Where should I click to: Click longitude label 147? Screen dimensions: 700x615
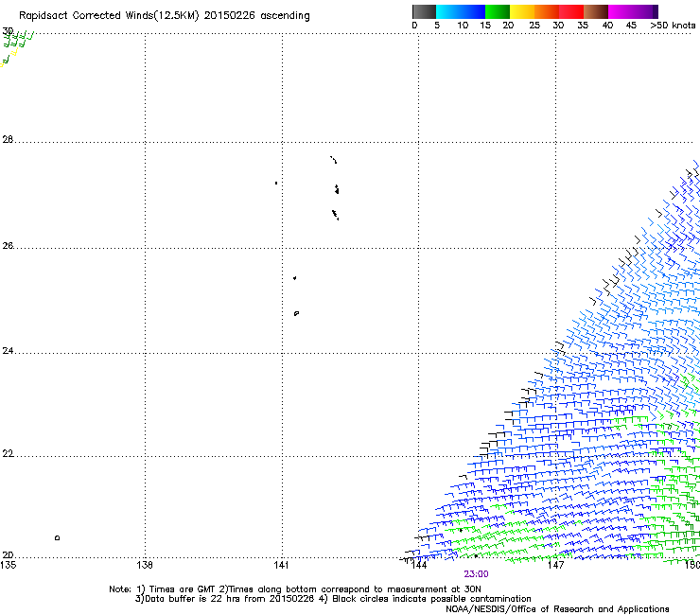555,565
